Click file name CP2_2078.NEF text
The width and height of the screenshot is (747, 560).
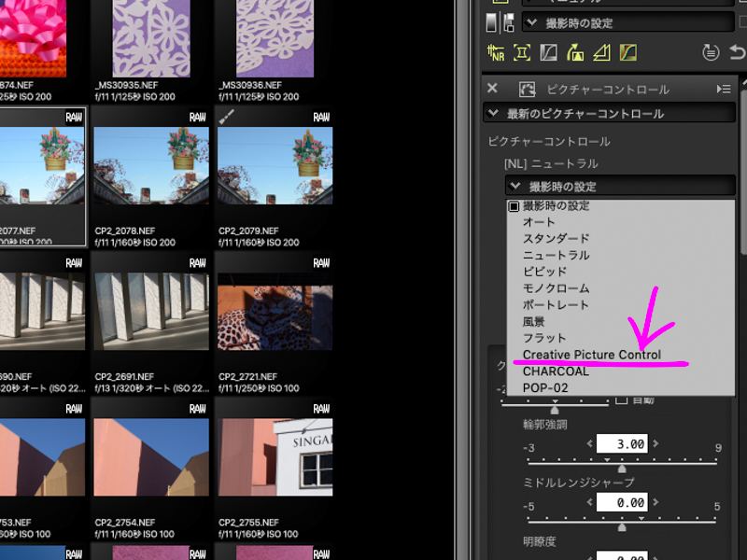(x=125, y=231)
